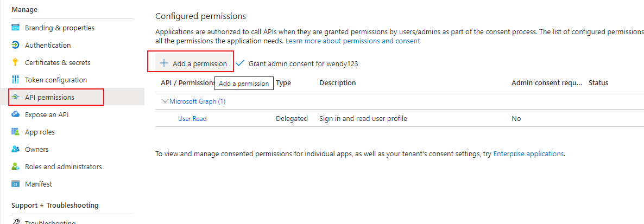This screenshot has width=644, height=224.
Task: Open the User.Read permission link
Action: point(192,119)
